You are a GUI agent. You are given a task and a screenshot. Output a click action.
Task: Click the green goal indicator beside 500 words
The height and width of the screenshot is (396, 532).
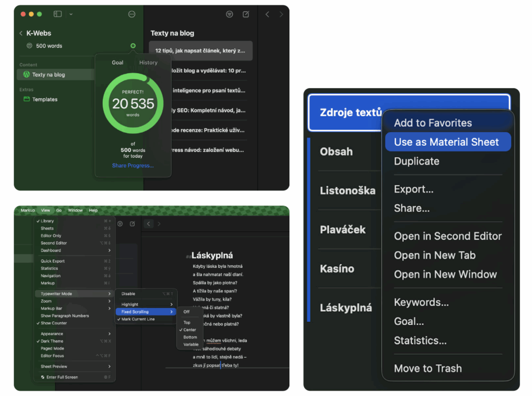coord(133,46)
